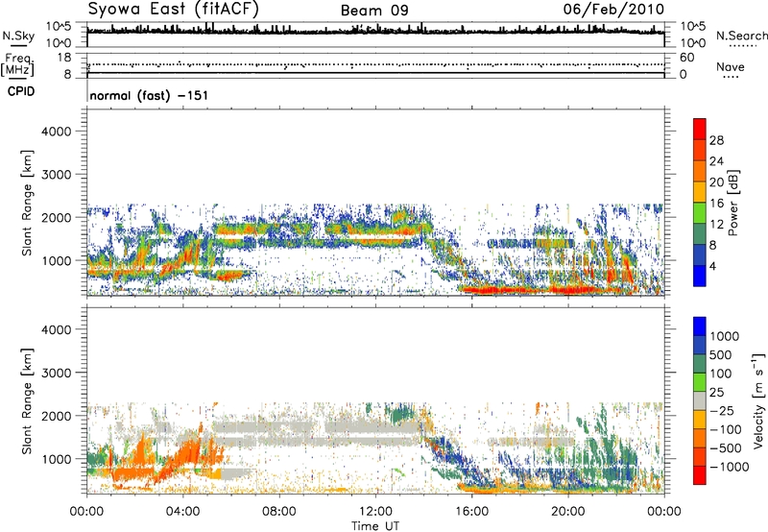
Task: Click the "12" power colorbar tick label
Action: [x=716, y=225]
